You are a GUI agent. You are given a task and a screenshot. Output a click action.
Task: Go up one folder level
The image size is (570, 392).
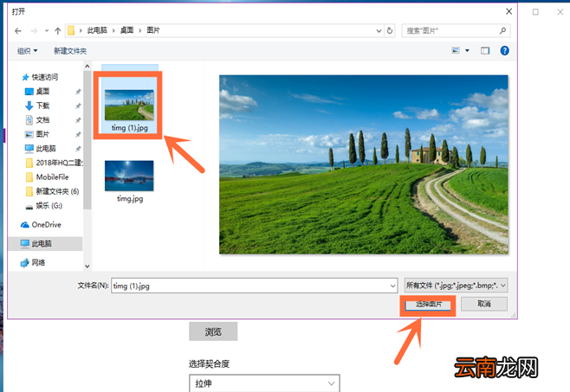click(x=57, y=31)
